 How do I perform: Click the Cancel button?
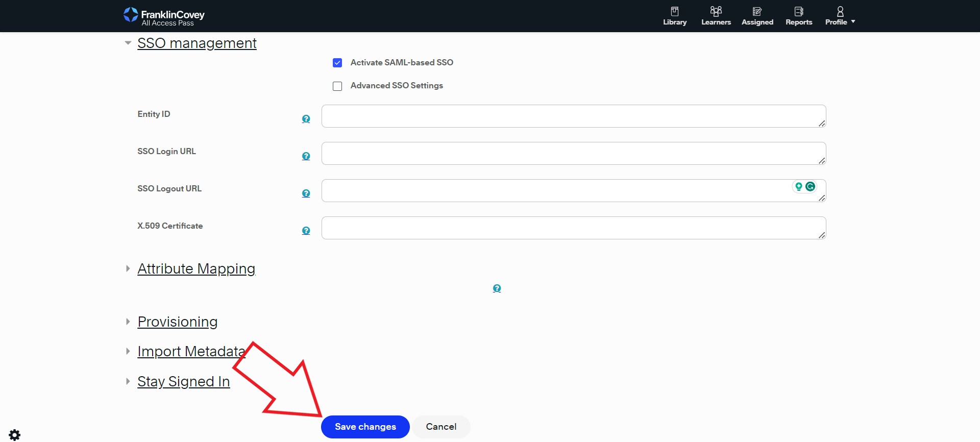(x=441, y=427)
